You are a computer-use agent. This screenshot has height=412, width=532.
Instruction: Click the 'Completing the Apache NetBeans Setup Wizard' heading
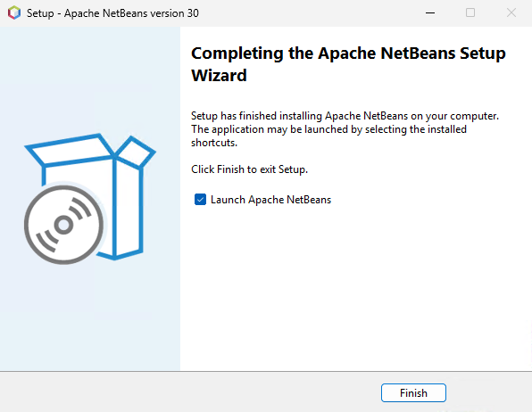(x=348, y=64)
